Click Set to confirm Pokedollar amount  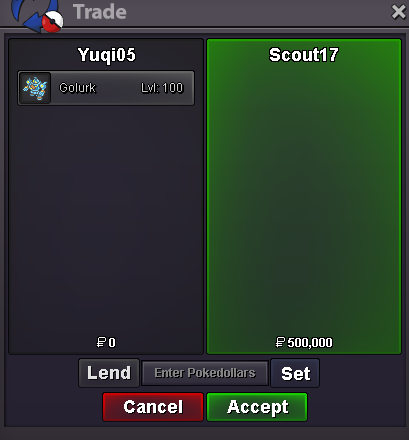295,373
